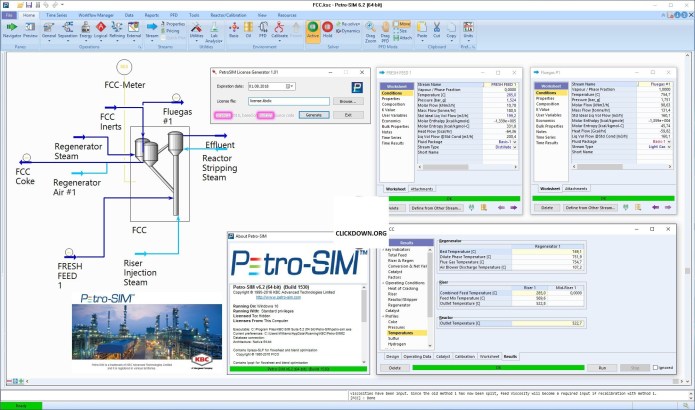Open External operations palette
695x410 pixels.
click(134, 30)
